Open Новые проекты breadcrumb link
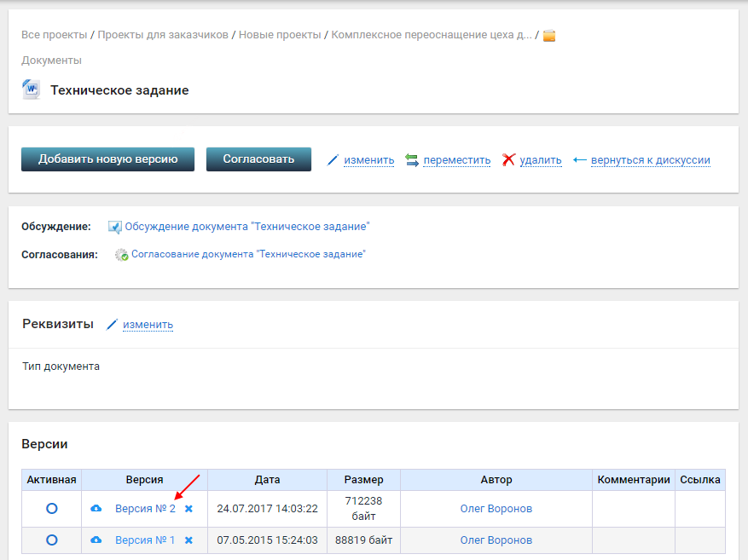Screen dimensions: 748x560 point(280,35)
